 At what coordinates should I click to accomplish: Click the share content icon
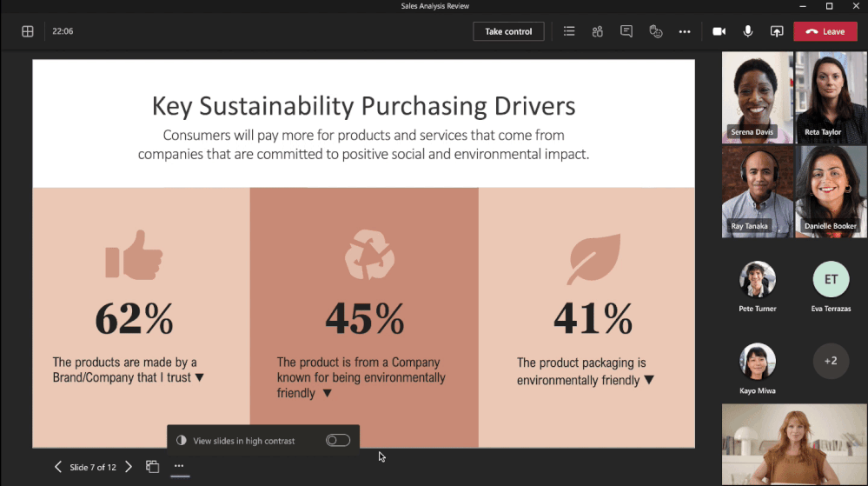[777, 31]
